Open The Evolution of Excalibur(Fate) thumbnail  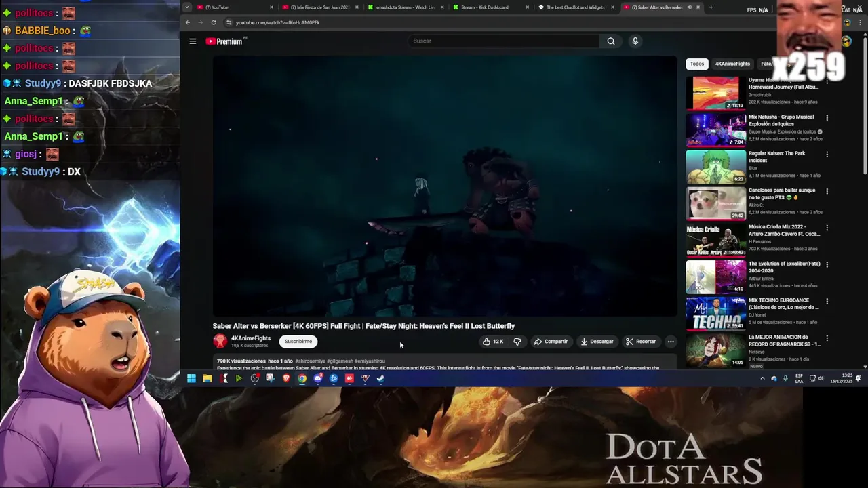(x=715, y=277)
